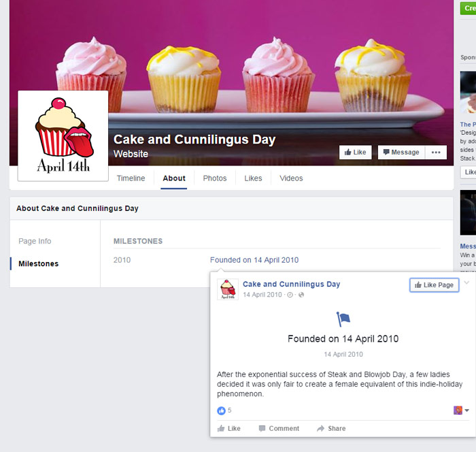The image size is (476, 452).
Task: Click the Like thumbs-up button on cover
Action: [355, 152]
